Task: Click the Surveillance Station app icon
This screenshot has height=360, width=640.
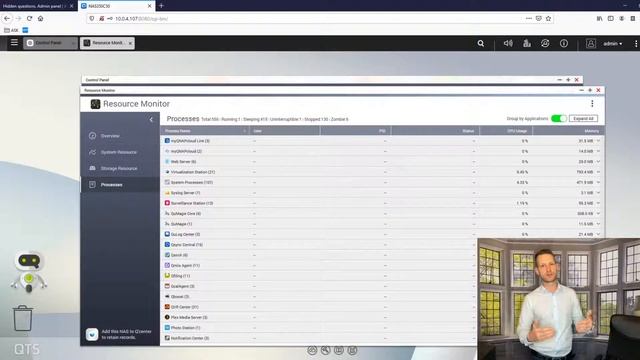Action: (167, 203)
